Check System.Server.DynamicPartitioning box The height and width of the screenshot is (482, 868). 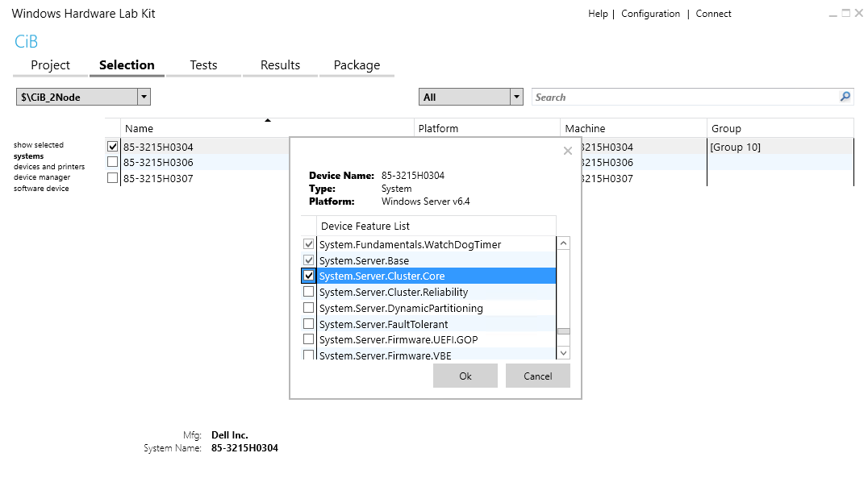(x=308, y=308)
